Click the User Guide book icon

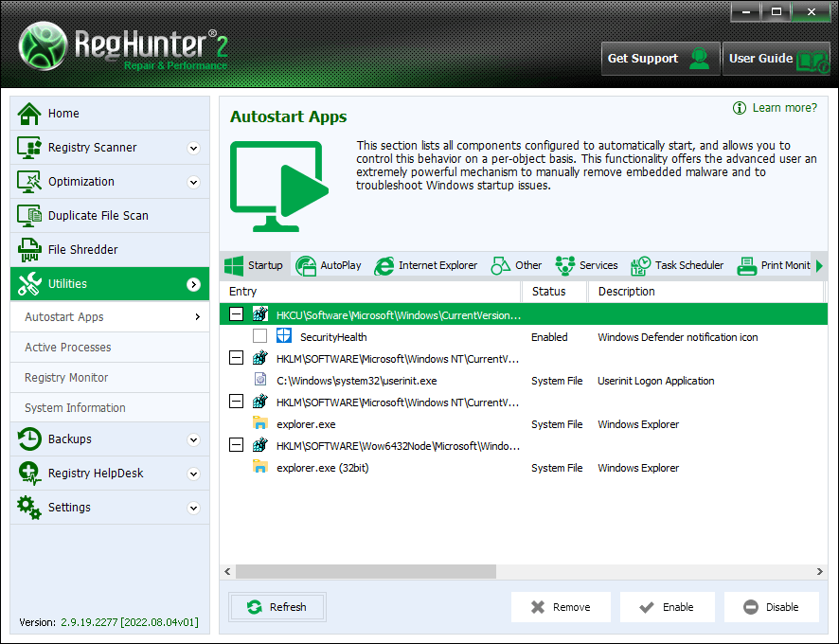click(x=812, y=59)
